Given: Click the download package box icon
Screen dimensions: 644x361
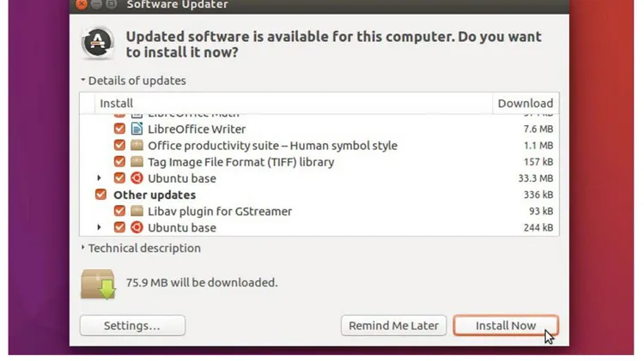Looking at the screenshot, I should click(x=98, y=285).
